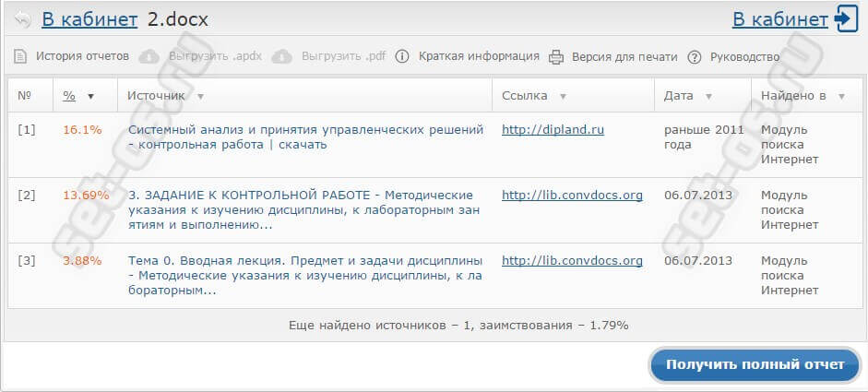Show Краткая информация
The height and width of the screenshot is (392, 868).
tap(479, 56)
